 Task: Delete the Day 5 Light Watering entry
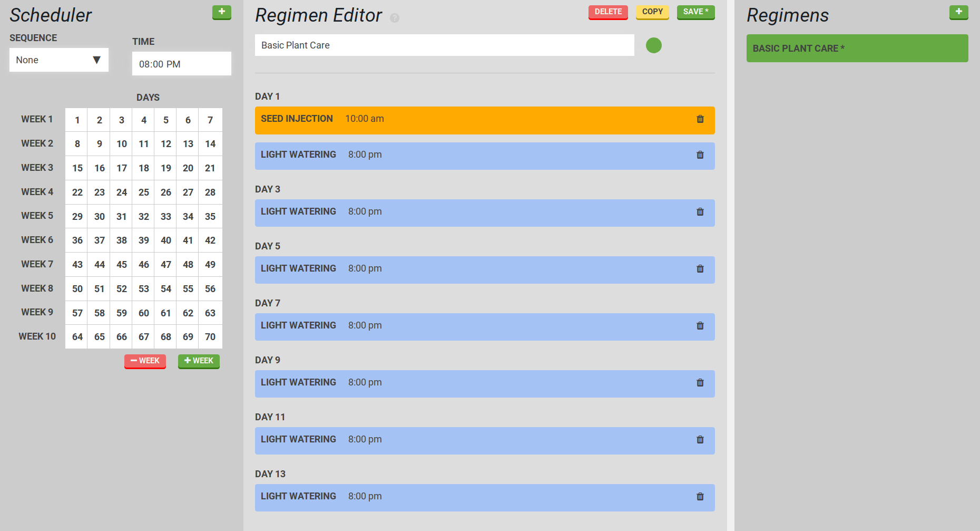tap(700, 269)
